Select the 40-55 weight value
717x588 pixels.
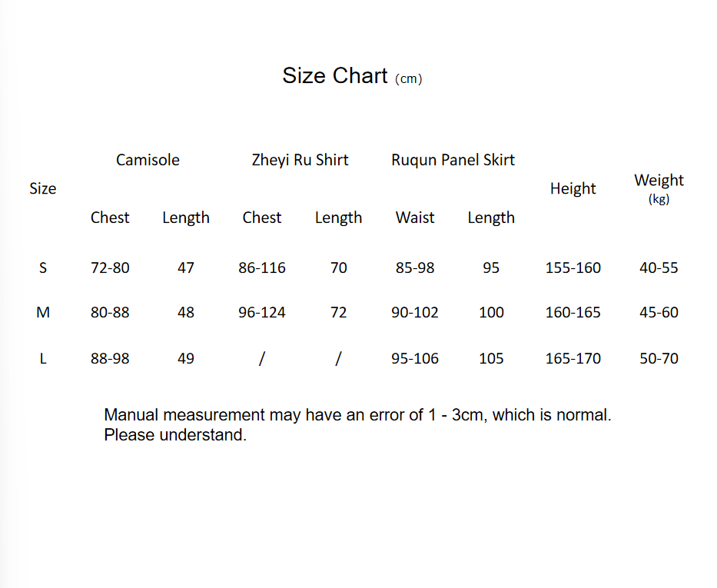(659, 267)
